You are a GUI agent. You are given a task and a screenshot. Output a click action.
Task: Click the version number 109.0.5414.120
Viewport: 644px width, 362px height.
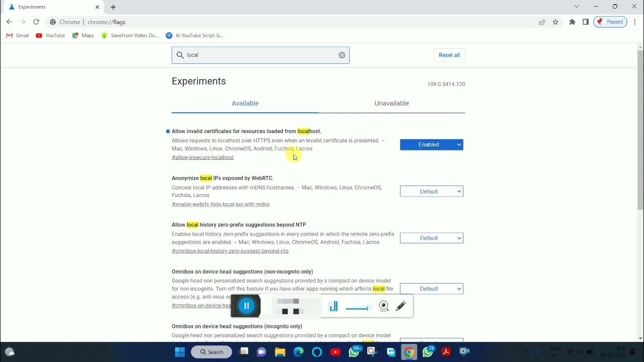(446, 84)
